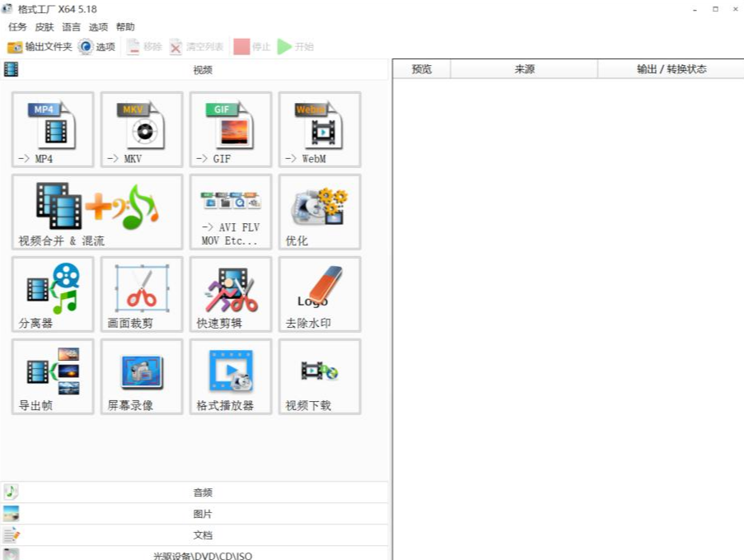Click the 输出文件夹 toolbar button
The image size is (744, 560).
click(x=40, y=47)
